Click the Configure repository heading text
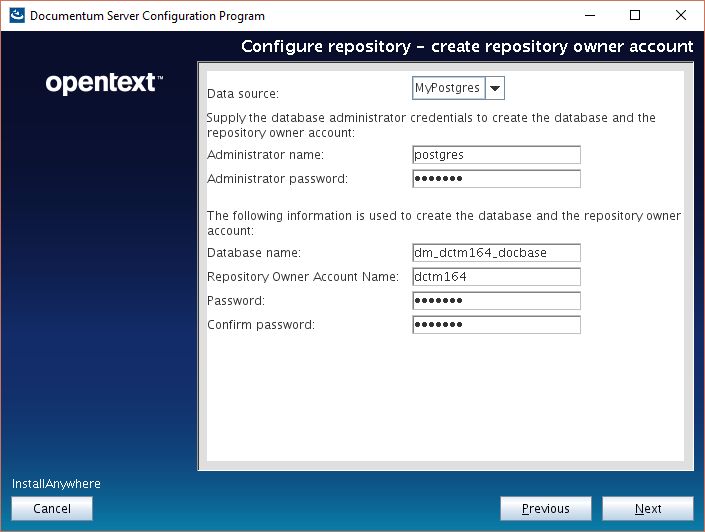The width and height of the screenshot is (705, 532). point(467,47)
